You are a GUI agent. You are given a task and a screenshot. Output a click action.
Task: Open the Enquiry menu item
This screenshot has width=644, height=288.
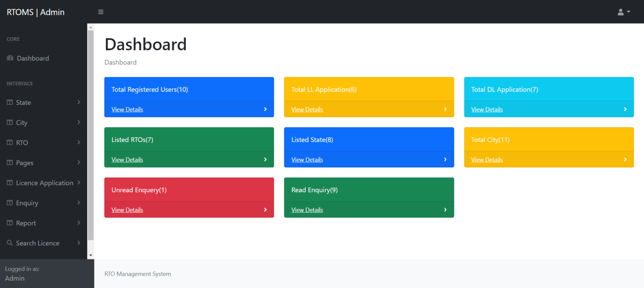pos(26,203)
